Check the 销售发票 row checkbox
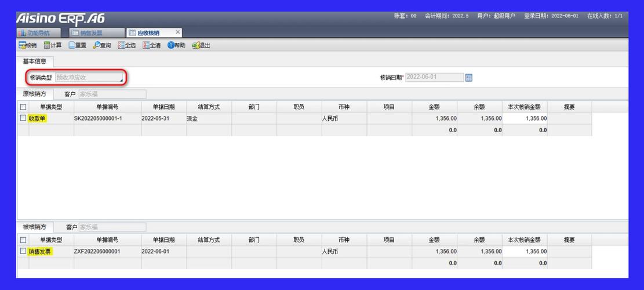644x290 pixels. coord(23,251)
